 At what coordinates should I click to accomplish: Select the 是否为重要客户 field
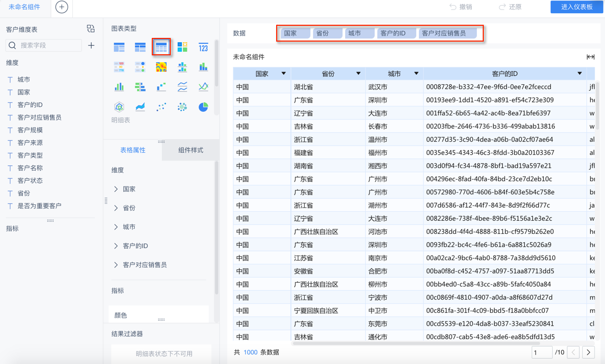pos(40,206)
